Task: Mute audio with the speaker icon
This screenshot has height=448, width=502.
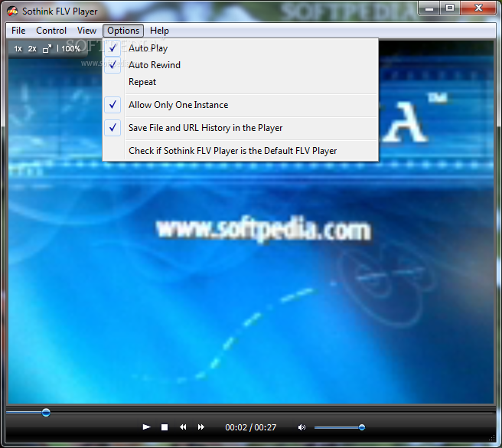Action: click(302, 427)
